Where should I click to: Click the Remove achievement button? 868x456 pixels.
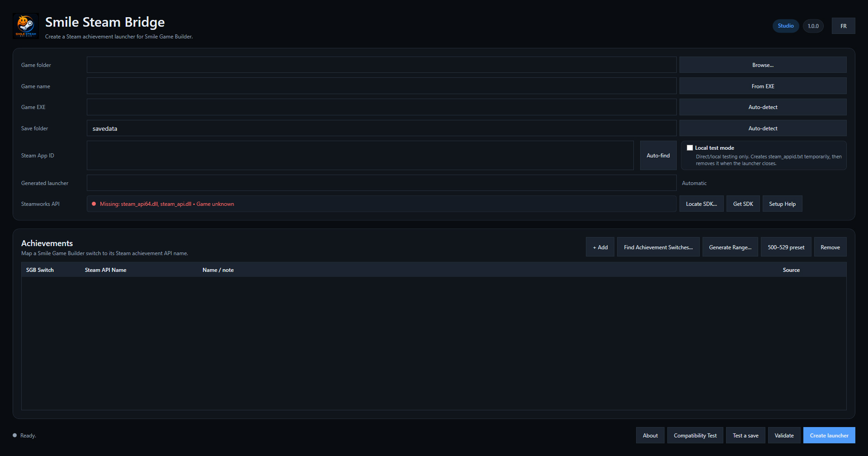830,247
